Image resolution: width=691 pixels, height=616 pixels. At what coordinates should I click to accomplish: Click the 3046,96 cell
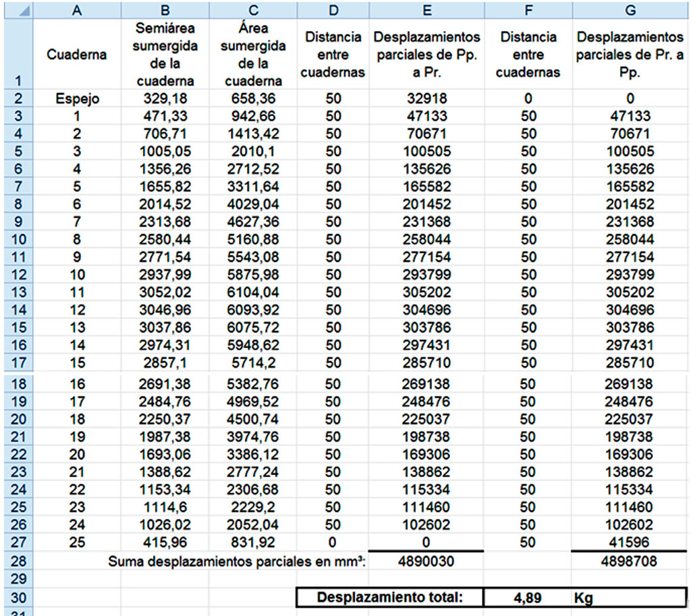(165, 310)
